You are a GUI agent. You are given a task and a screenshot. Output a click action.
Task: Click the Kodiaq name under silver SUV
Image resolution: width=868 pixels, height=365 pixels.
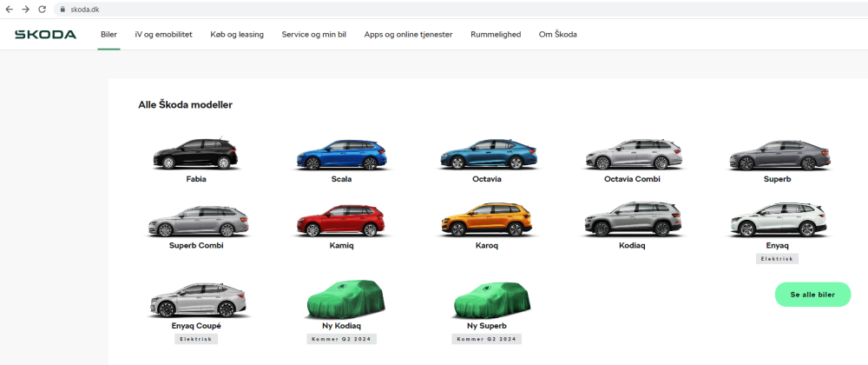pyautogui.click(x=632, y=245)
